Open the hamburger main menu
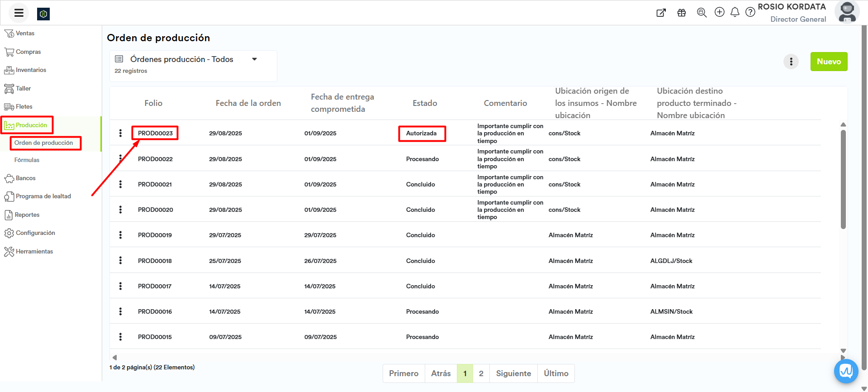The image size is (868, 392). click(19, 13)
